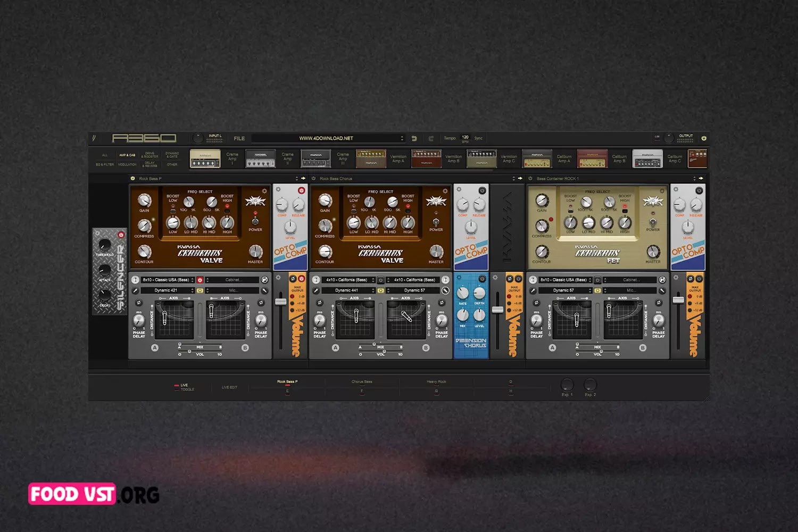Toggle power of Rock Bass Chorus chain

click(313, 179)
